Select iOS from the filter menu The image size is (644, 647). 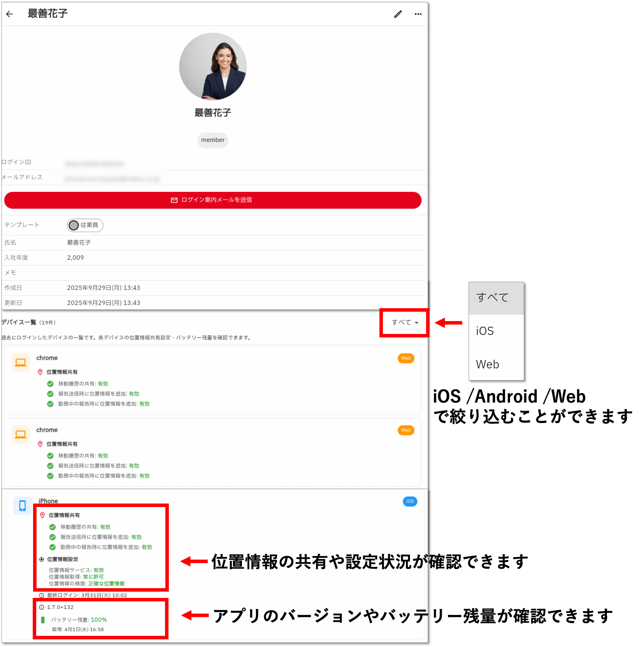pos(485,331)
